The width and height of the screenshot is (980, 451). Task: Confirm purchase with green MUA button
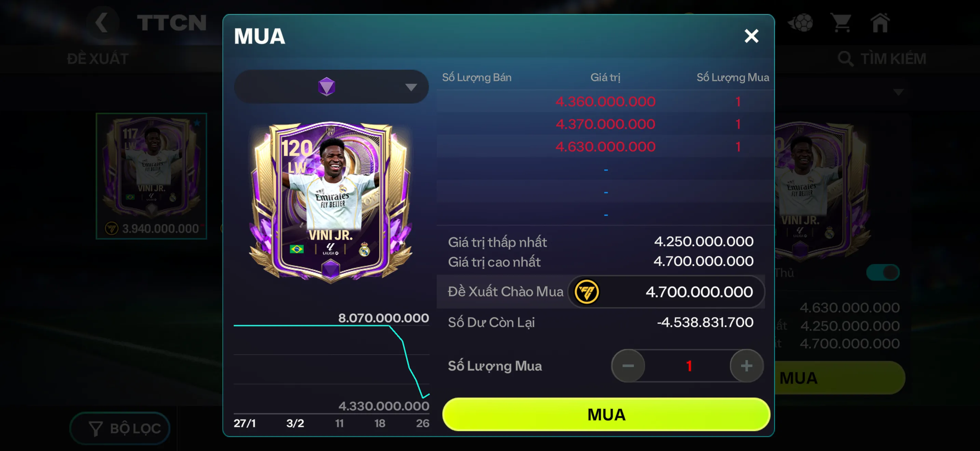(x=606, y=414)
